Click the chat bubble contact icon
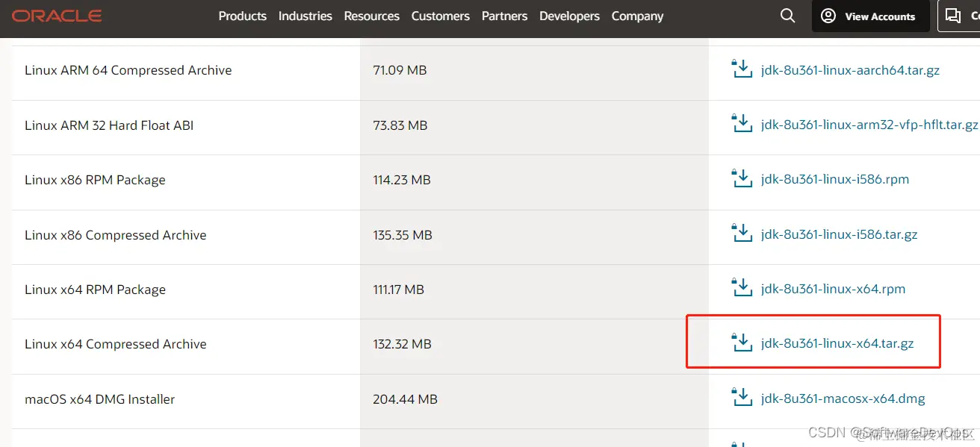Screen dimensions: 980x447 pos(953,16)
